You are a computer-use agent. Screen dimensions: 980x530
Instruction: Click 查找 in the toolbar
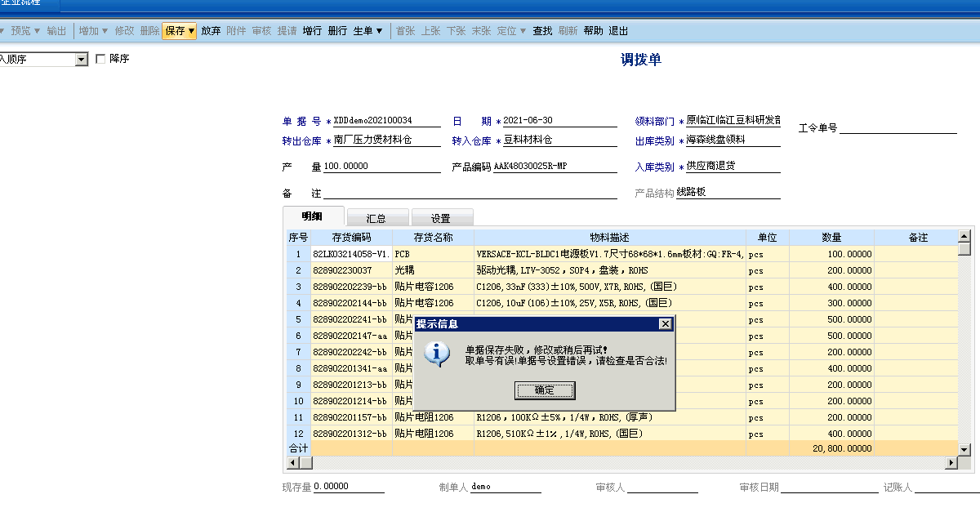point(542,31)
